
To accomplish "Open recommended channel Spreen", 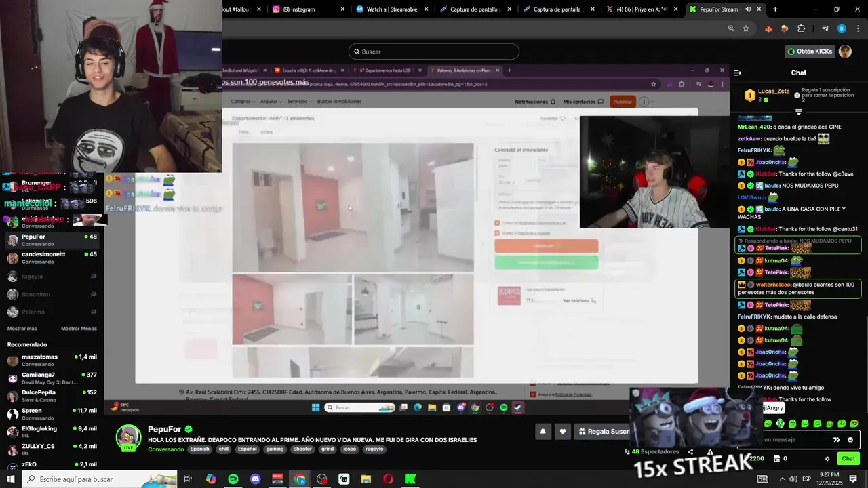I will tap(52, 414).
